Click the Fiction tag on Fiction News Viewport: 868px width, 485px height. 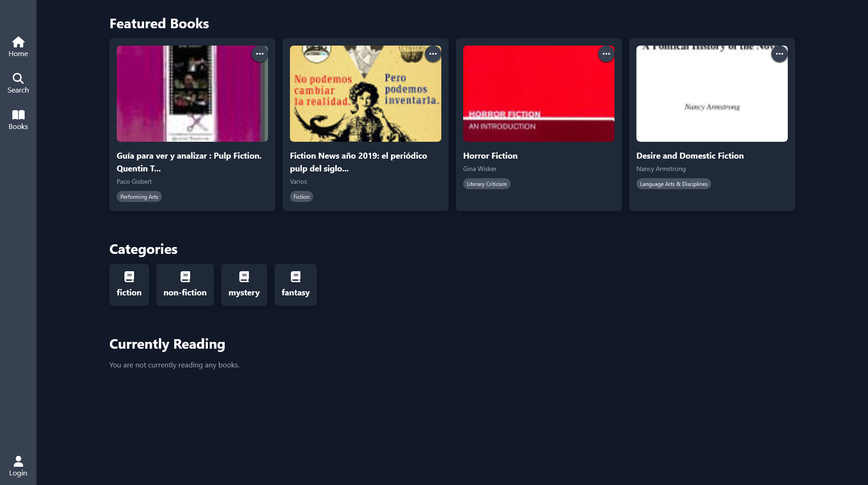tap(301, 196)
